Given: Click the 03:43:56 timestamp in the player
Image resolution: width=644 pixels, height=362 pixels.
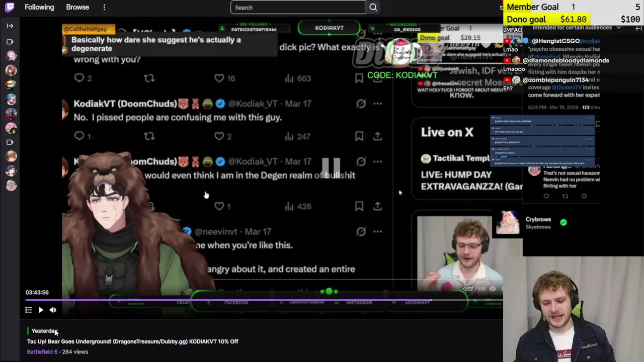Looking at the screenshot, I should 37,292.
